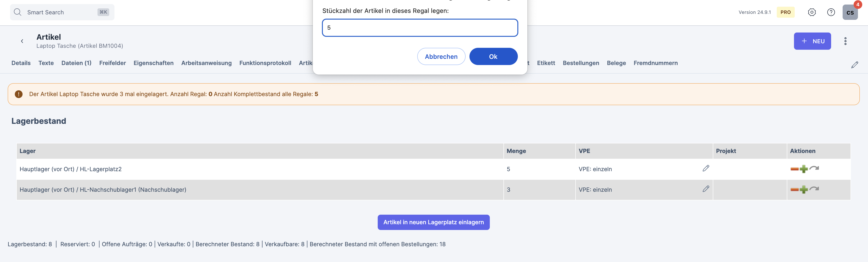This screenshot has height=262, width=868.
Task: Click green plus icon in HL-Lagerplatz2 row
Action: coord(804,169)
